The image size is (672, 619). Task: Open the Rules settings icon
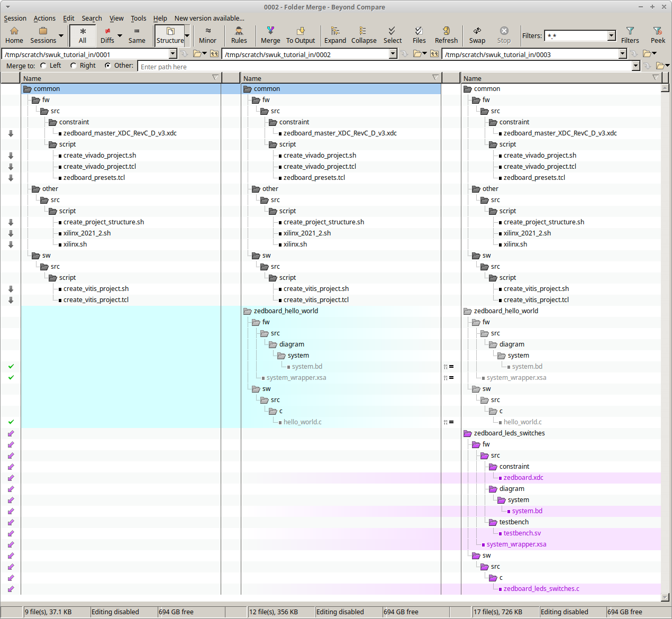[x=239, y=35]
